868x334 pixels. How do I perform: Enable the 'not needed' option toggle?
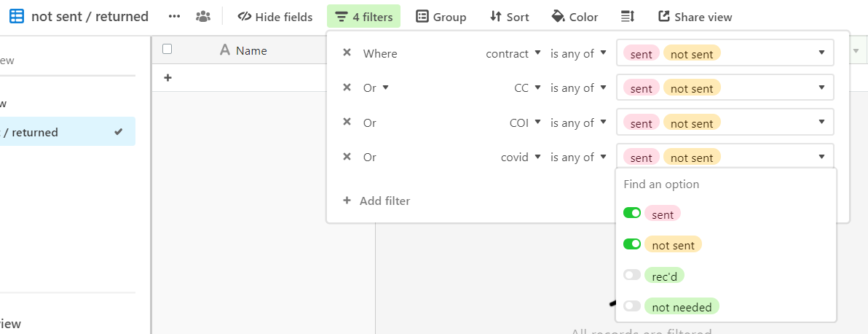point(631,306)
